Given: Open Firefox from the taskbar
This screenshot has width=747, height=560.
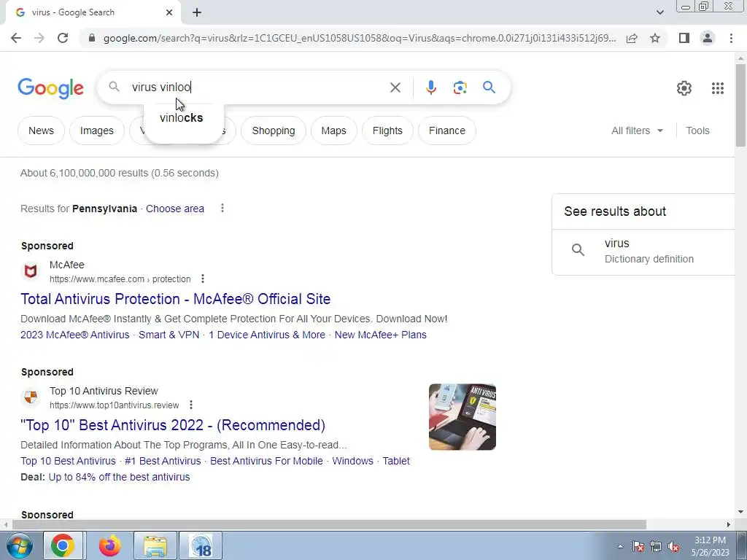Looking at the screenshot, I should click(x=109, y=545).
